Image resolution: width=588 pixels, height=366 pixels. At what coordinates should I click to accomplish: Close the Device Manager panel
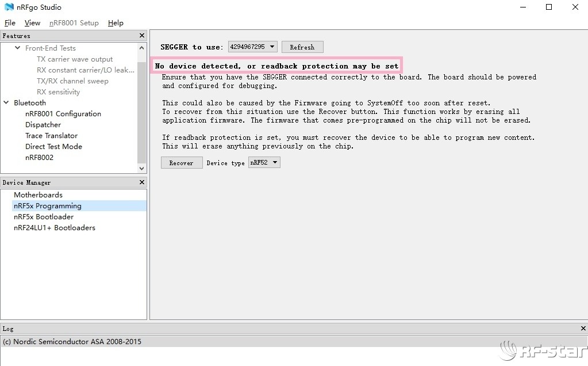pyautogui.click(x=142, y=182)
